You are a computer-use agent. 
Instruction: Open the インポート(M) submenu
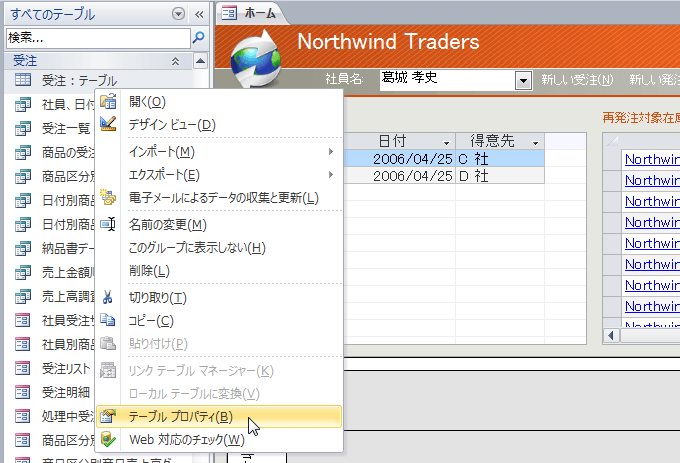219,152
